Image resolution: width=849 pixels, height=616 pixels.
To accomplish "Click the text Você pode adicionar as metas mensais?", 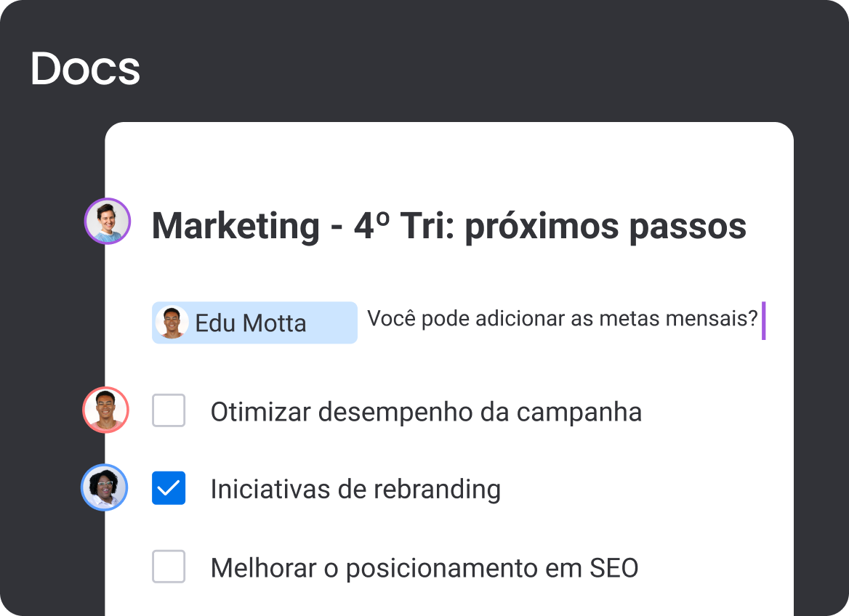I will [562, 319].
